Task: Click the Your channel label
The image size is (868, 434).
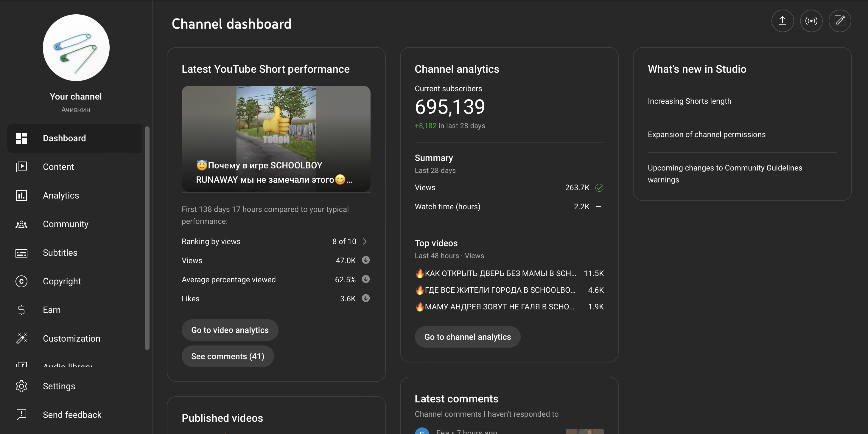Action: tap(76, 97)
